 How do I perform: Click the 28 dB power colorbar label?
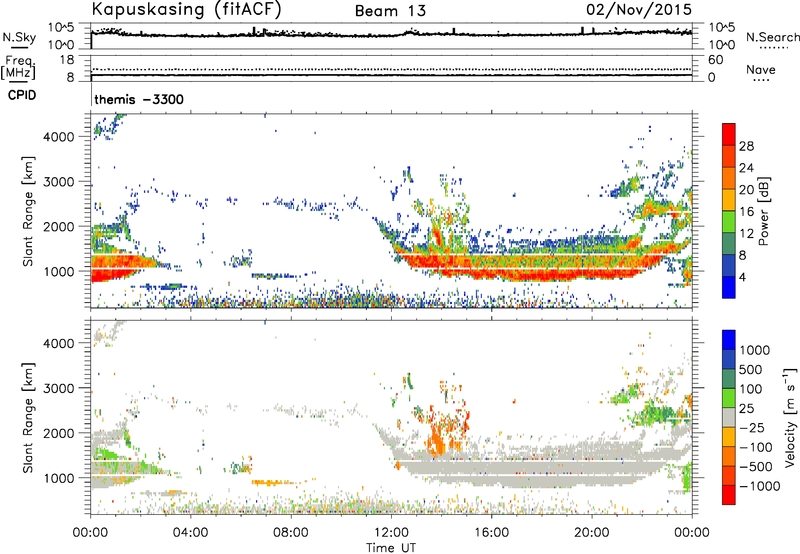(746, 146)
